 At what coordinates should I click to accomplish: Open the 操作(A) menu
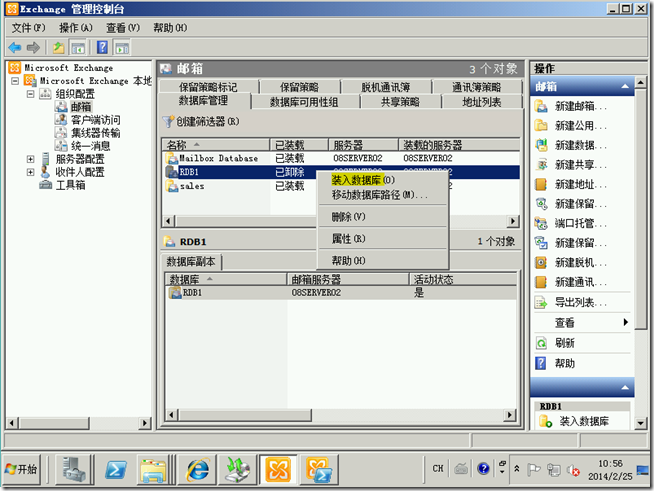click(x=75, y=28)
